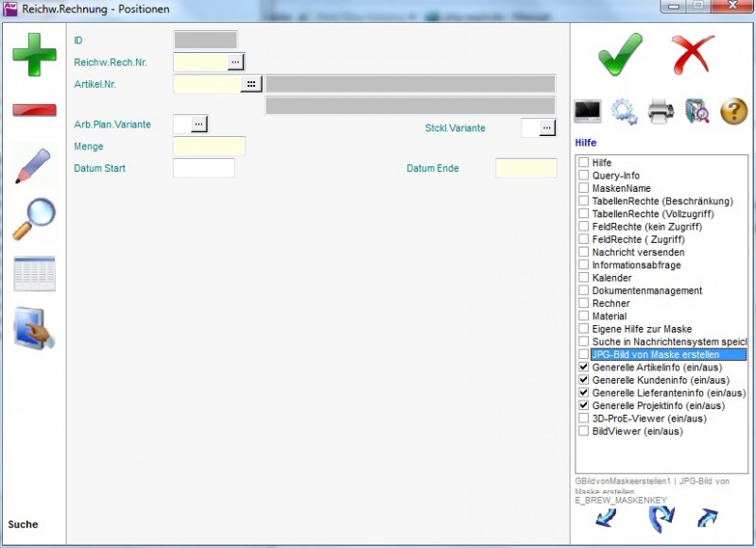Screen dimensions: 756x548
Task: Click the Datum Ende field
Action: (x=525, y=168)
